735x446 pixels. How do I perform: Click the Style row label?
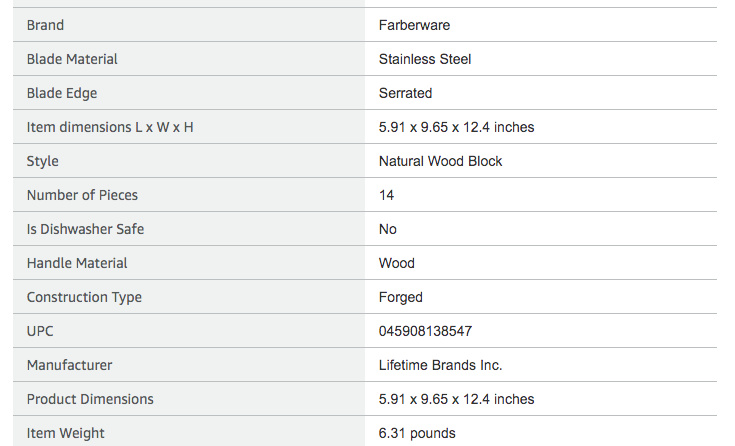43,161
